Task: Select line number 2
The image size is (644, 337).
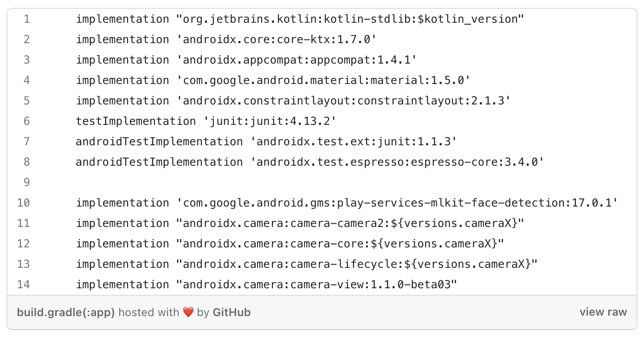Action: click(26, 39)
